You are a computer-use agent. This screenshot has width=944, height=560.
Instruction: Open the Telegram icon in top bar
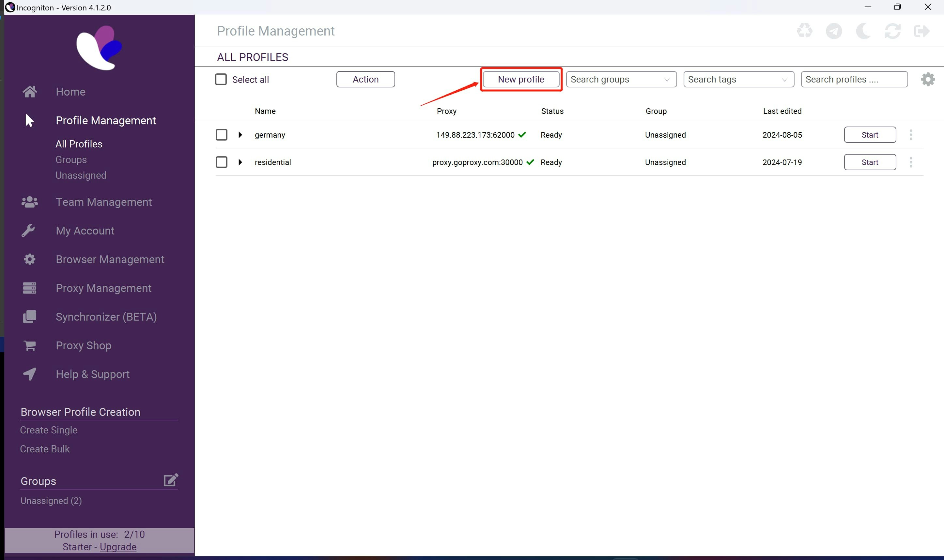(x=834, y=31)
